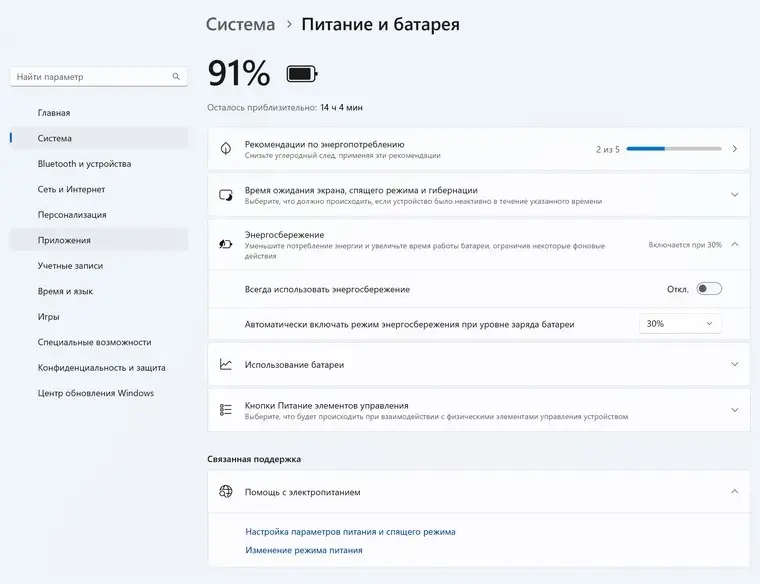Click the power buttons controls icon
760x584 pixels.
point(226,410)
